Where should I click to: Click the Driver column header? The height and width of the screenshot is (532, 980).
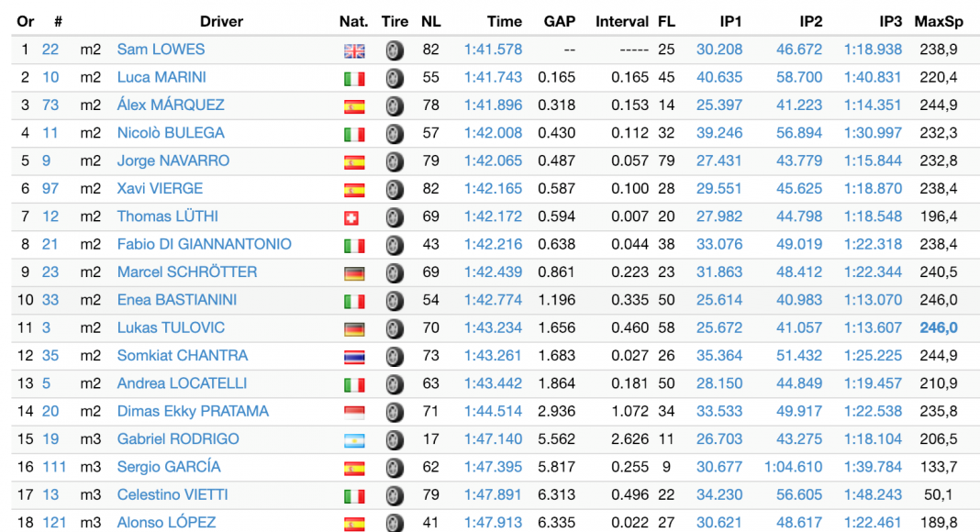(x=221, y=21)
